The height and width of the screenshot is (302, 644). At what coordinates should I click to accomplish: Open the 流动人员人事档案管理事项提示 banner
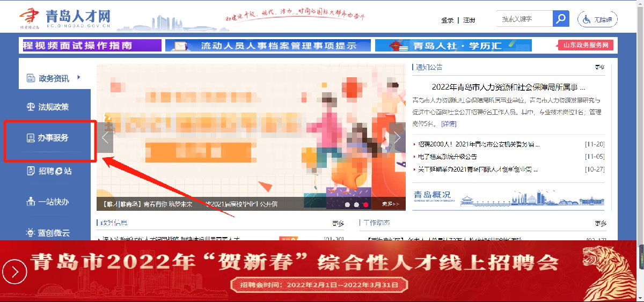coord(267,46)
